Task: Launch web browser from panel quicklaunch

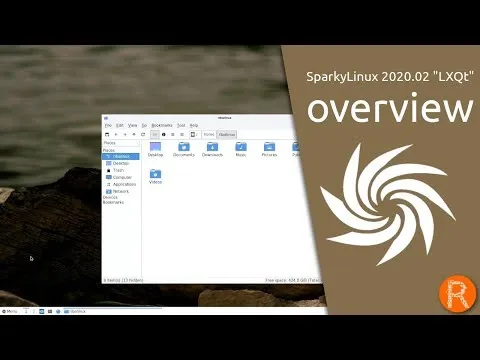Action: point(58,311)
